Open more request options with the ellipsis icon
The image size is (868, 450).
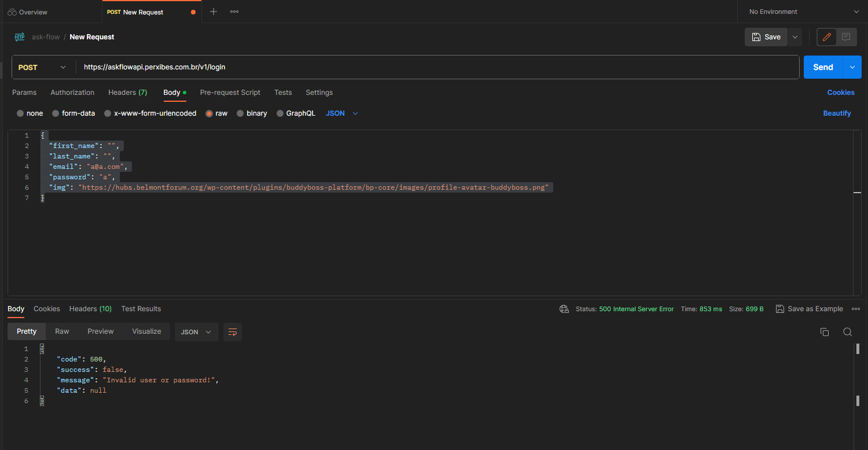(234, 11)
